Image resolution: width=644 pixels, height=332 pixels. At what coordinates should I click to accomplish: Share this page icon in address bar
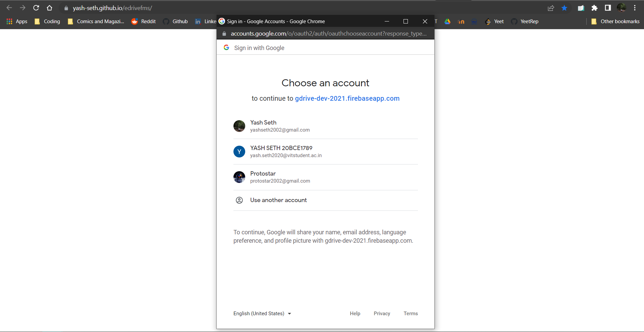coord(551,8)
